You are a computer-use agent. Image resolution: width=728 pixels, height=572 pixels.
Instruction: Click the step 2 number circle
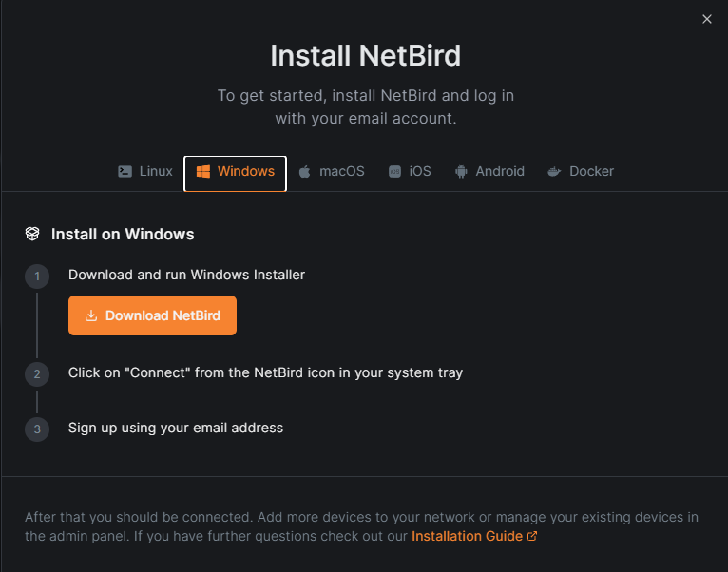click(x=37, y=374)
